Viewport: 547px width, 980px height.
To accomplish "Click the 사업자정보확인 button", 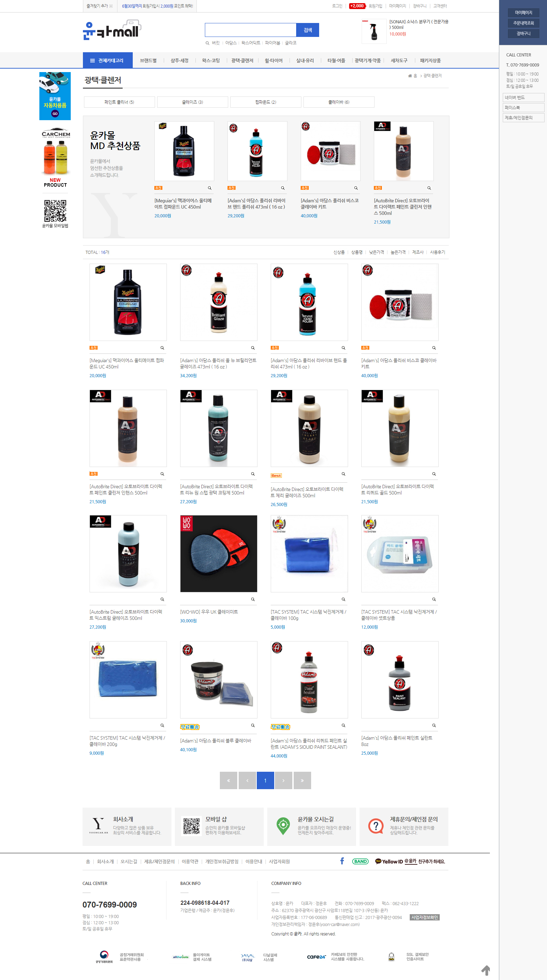I will pos(424,917).
